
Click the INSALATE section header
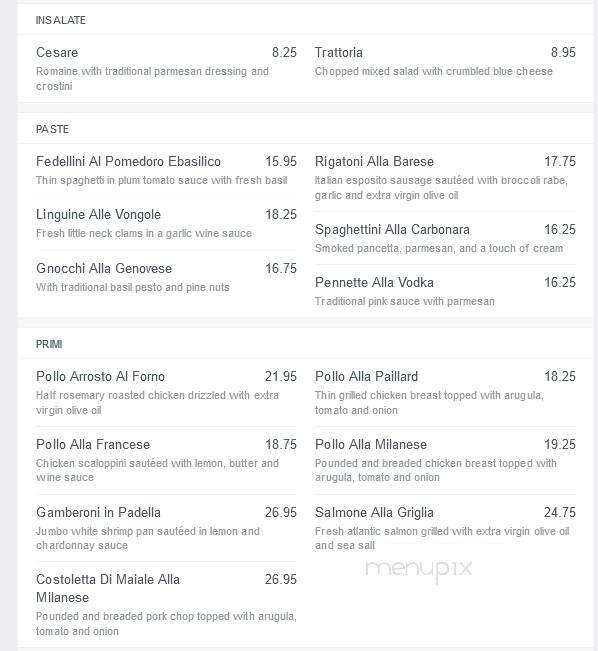(x=61, y=20)
